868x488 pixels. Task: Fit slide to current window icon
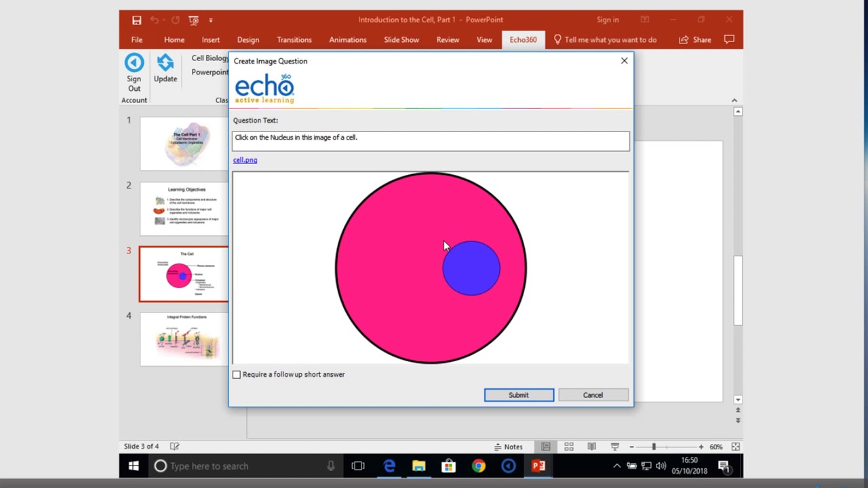(x=736, y=447)
